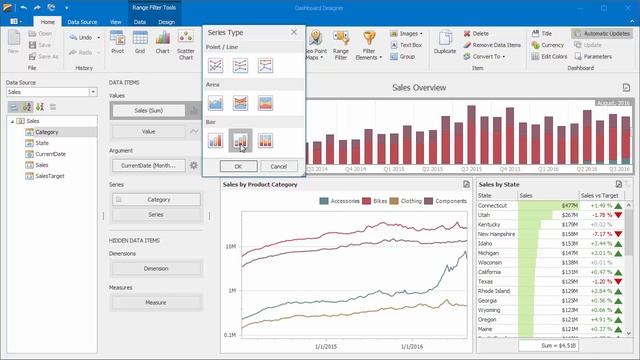Toggle the Category series checkbox
Viewport: 640px width, 360px height.
tap(118, 200)
